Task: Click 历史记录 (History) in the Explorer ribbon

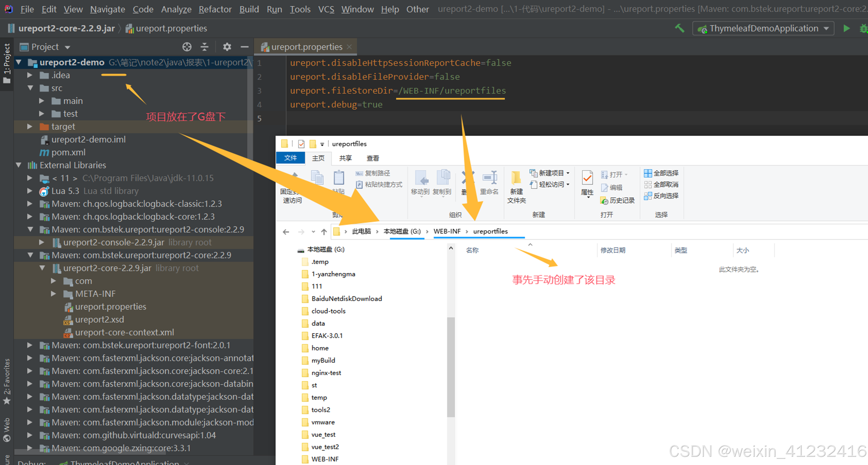Action: click(x=618, y=201)
